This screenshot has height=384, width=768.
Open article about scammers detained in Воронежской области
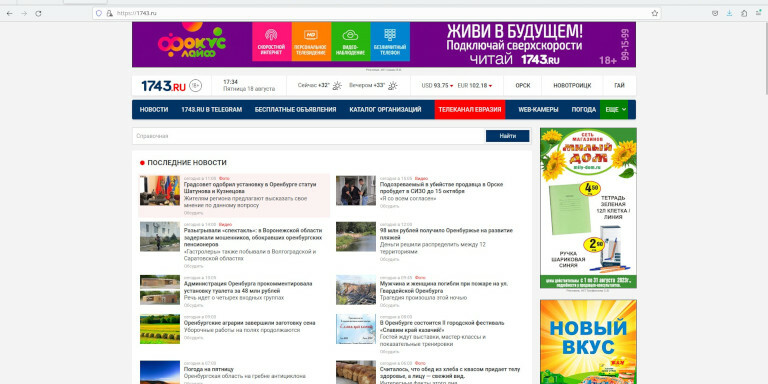(253, 237)
